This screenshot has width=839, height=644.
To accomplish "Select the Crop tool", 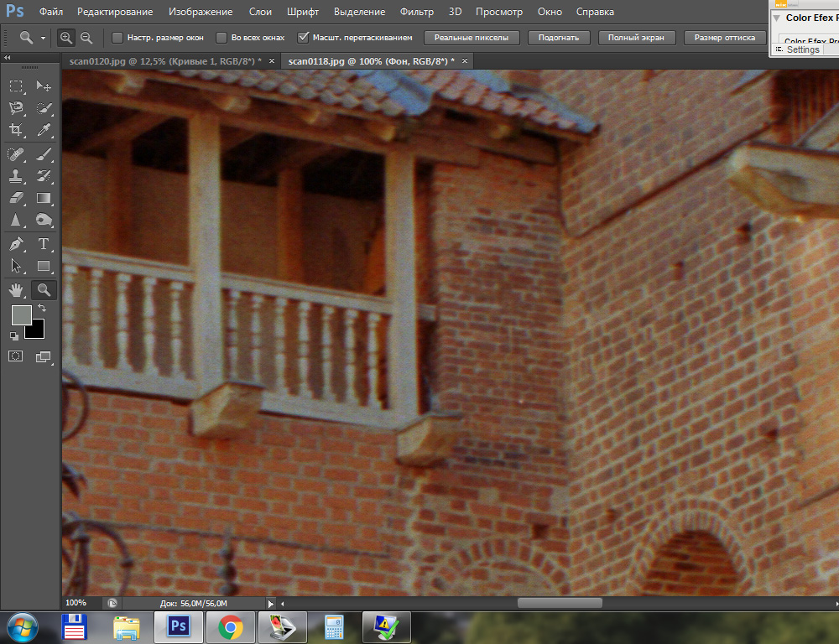I will [16, 130].
